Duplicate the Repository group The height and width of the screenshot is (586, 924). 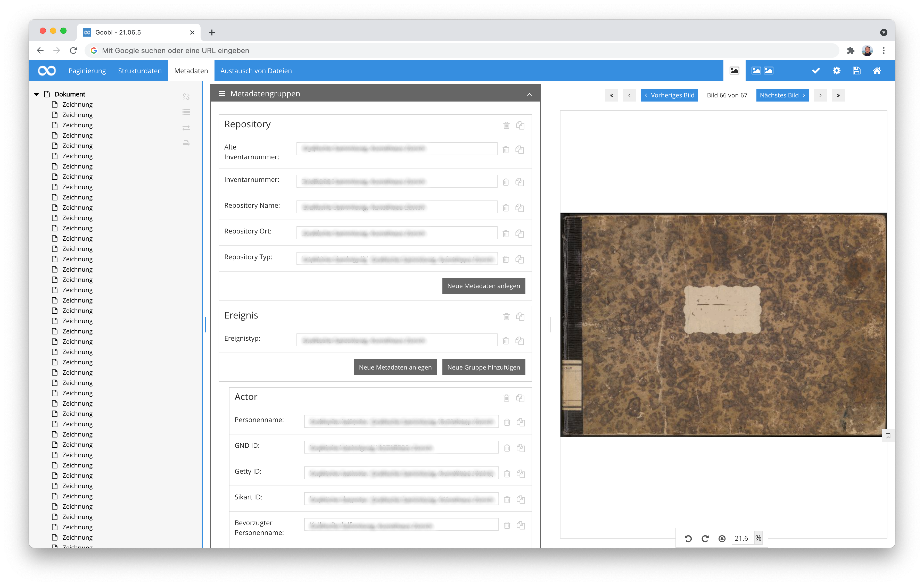[x=520, y=125]
